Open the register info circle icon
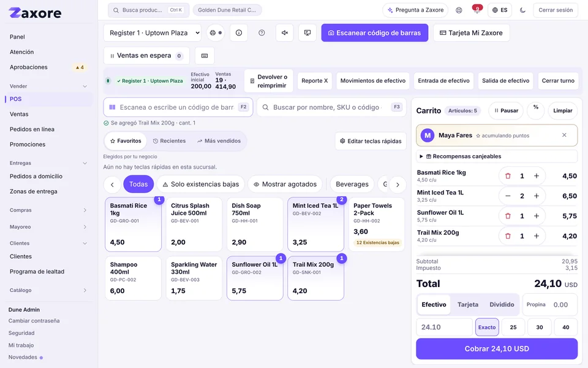588x368 pixels. 238,33
